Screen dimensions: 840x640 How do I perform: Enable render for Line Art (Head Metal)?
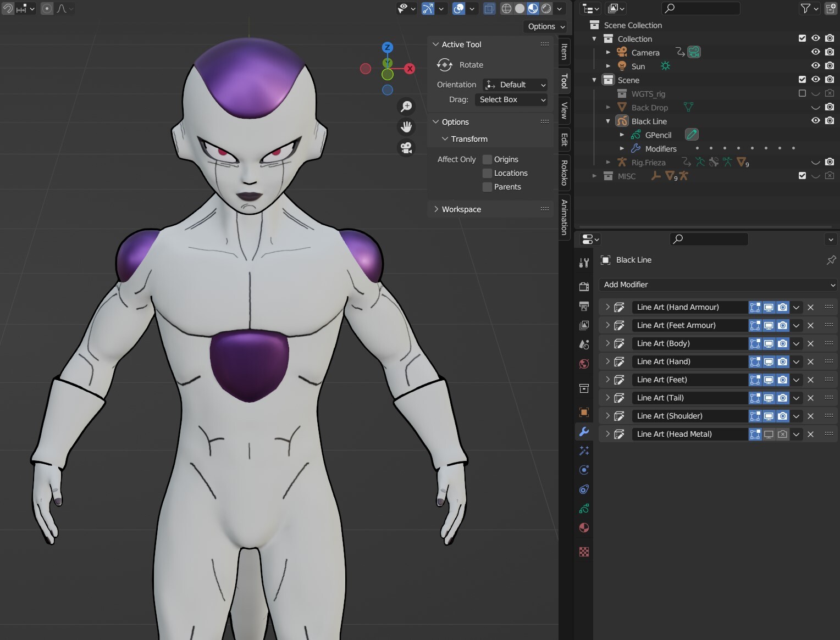coord(782,434)
